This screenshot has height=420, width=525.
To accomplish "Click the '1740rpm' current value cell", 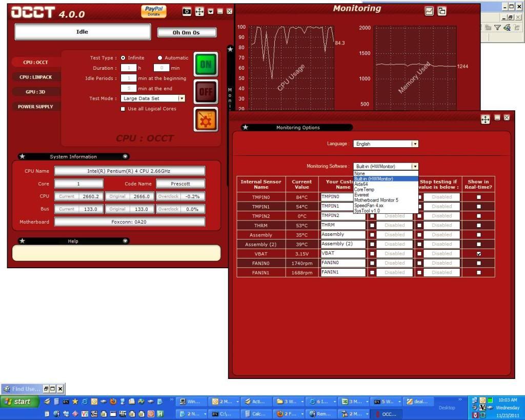I will (301, 263).
